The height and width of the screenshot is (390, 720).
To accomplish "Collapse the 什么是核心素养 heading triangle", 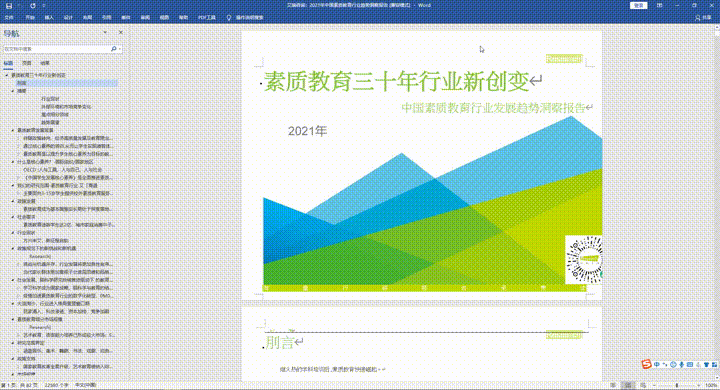I will pos(13,162).
